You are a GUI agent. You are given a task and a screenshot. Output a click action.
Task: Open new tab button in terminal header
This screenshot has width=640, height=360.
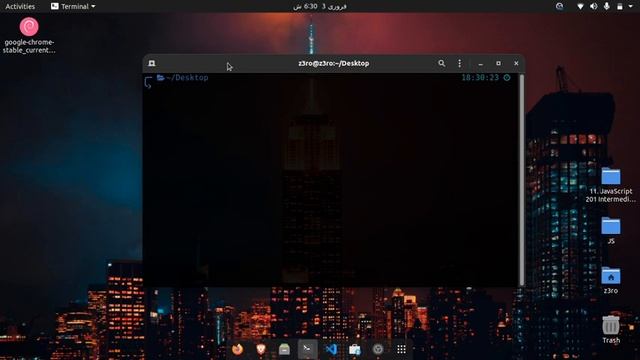(152, 63)
